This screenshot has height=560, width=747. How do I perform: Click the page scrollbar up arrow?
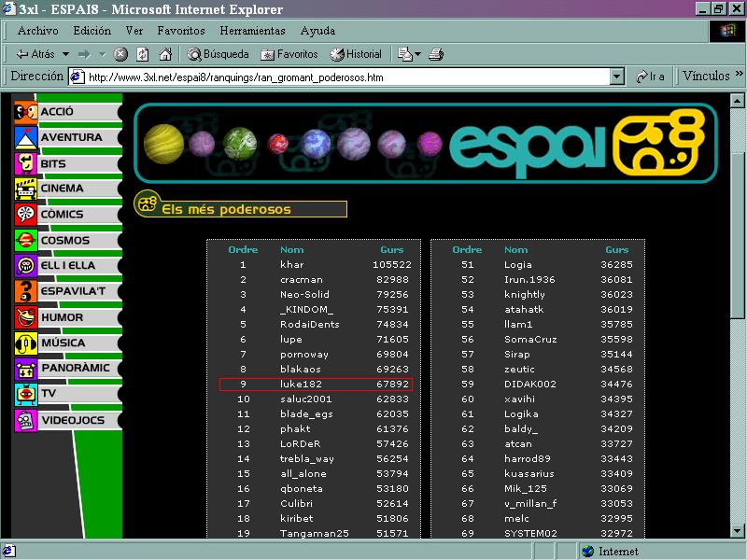click(x=737, y=101)
